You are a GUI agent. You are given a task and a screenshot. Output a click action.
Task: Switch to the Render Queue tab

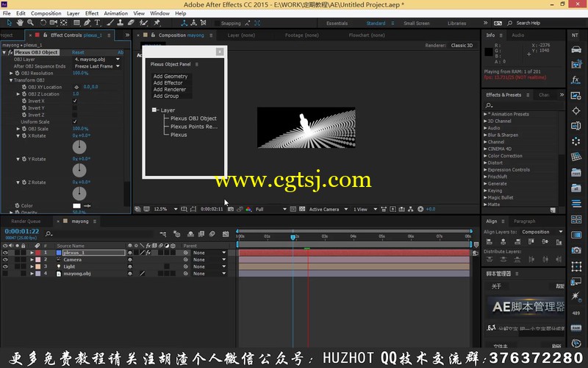coord(26,222)
